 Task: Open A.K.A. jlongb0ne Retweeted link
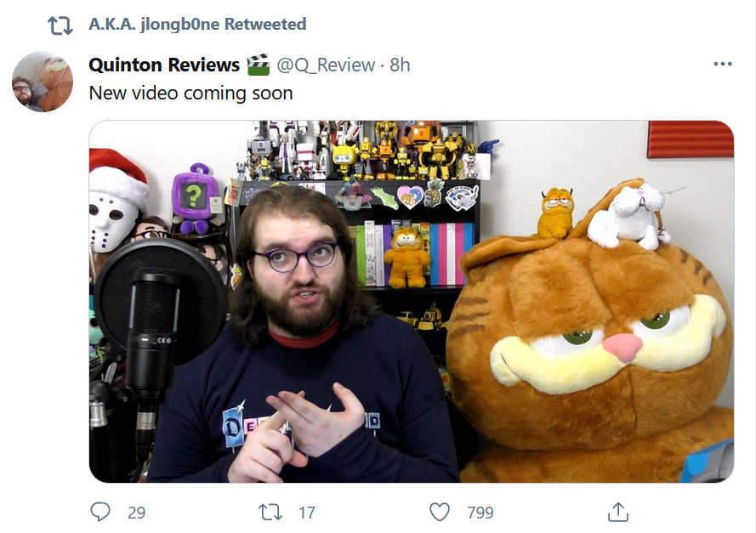(x=197, y=24)
